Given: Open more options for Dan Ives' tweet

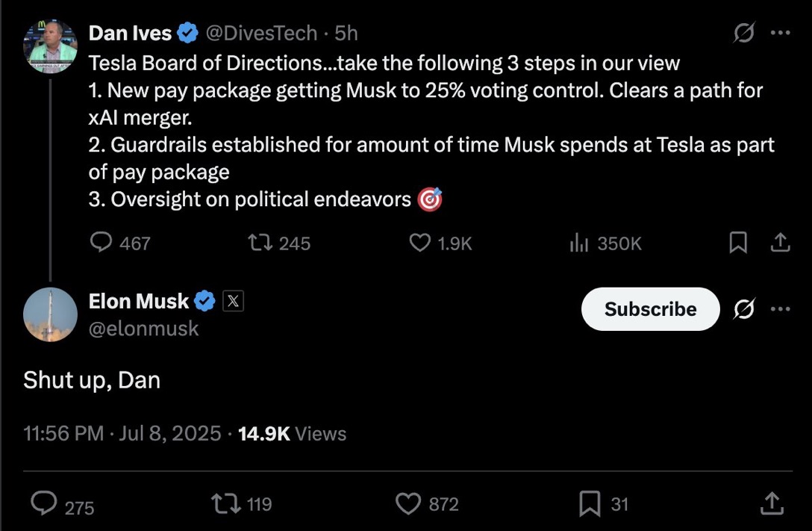Looking at the screenshot, I should tap(781, 32).
